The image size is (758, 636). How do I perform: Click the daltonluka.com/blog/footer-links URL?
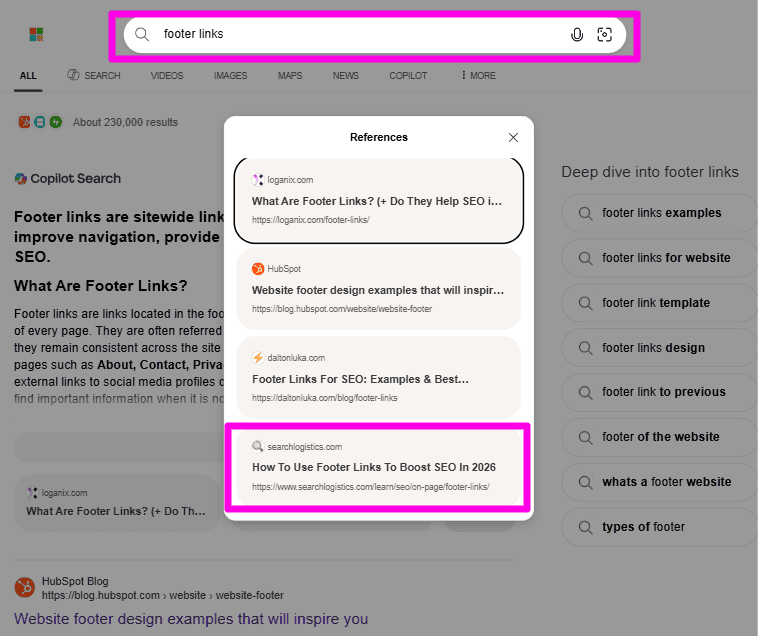[x=324, y=398]
